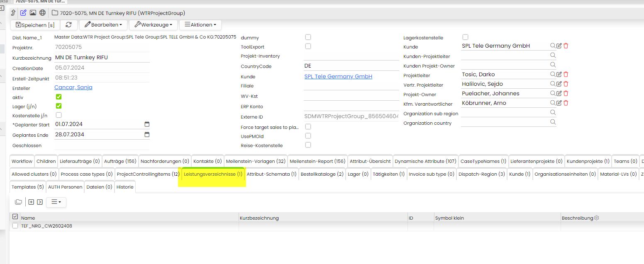Click the up-arrow navigate icon in header
Screen dimensions: 644x264
pyautogui.click(x=13, y=13)
